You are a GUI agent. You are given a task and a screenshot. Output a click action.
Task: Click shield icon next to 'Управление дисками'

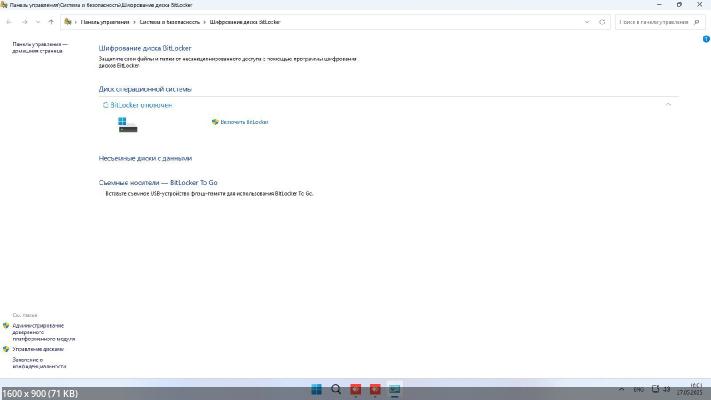click(6, 349)
